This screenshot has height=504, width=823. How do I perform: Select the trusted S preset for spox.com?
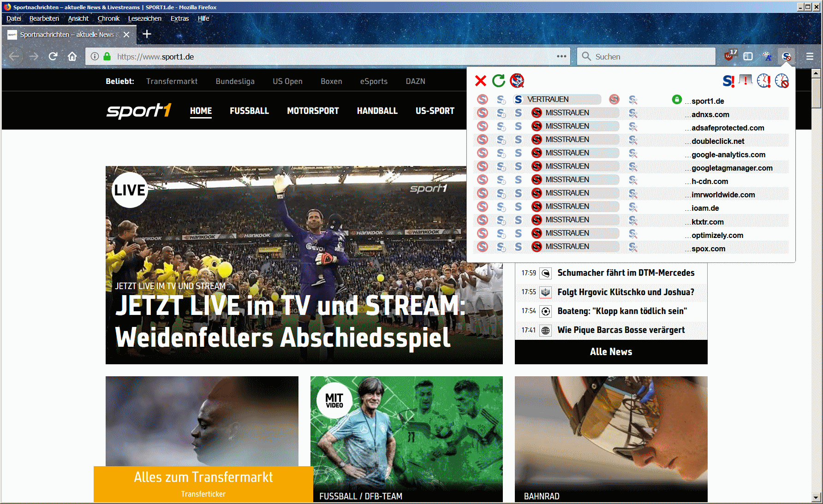coord(519,247)
